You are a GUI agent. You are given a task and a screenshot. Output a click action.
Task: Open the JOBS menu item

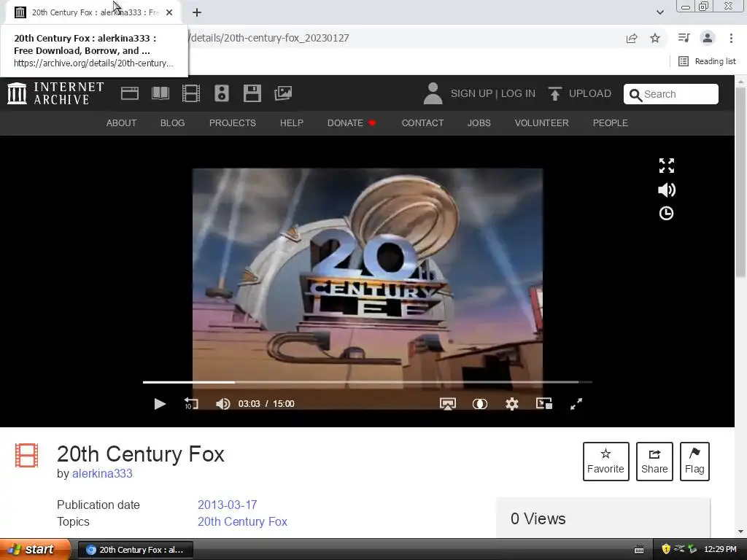(479, 122)
